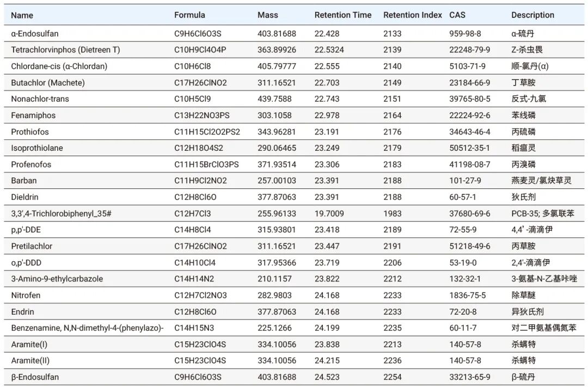Click the Formula column header
Image resolution: width=588 pixels, height=387 pixels.
[189, 15]
